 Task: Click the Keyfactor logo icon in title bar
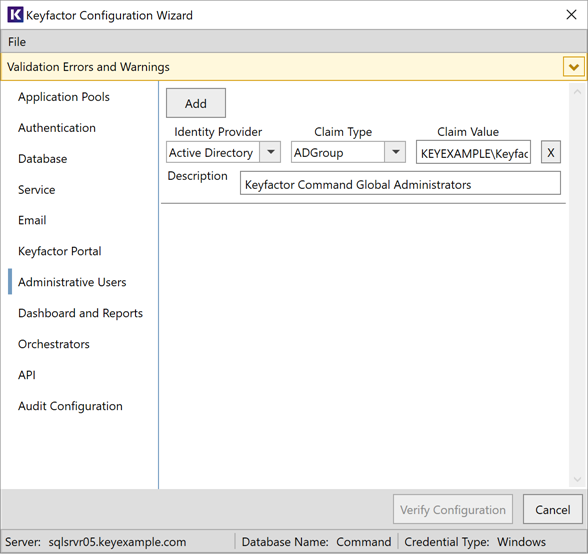pos(15,15)
